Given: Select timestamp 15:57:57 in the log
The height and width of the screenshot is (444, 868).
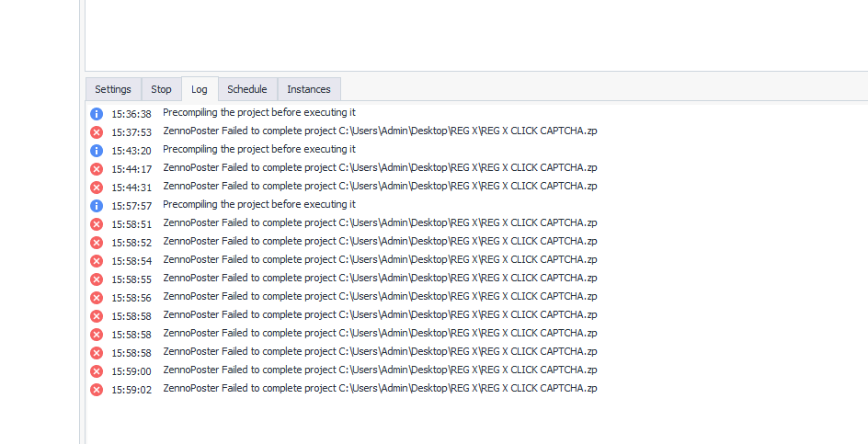Looking at the screenshot, I should coord(131,206).
